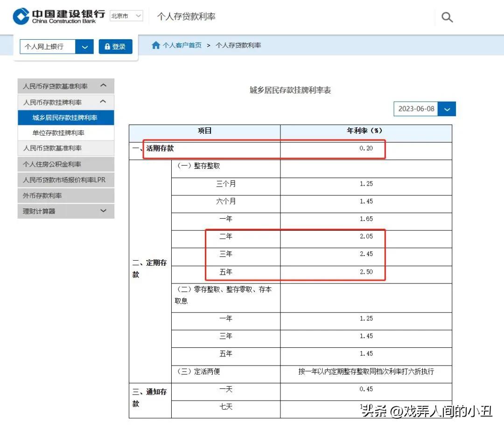The height and width of the screenshot is (429, 504).
Task: Click the home icon before 个人客户首页
Action: click(x=156, y=45)
